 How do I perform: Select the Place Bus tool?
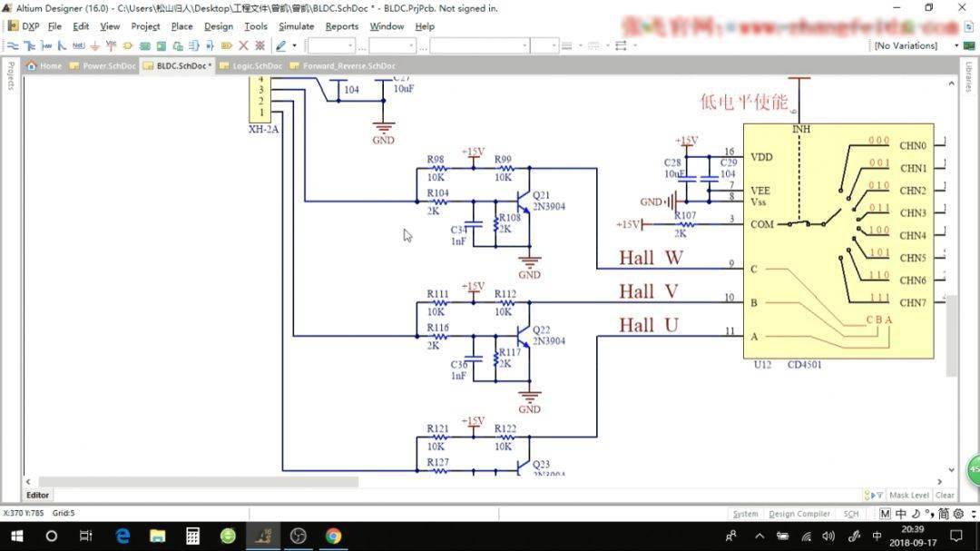30,45
